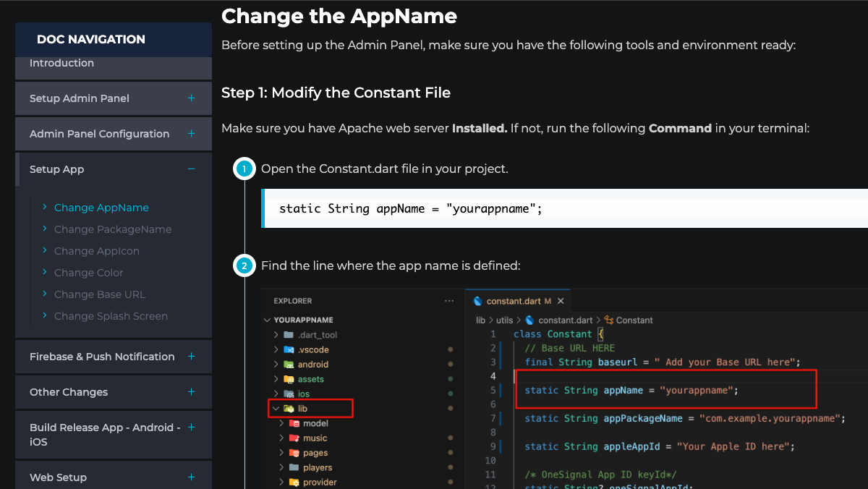This screenshot has width=868, height=489.
Task: Click the android folder icon in explorer
Action: click(289, 365)
